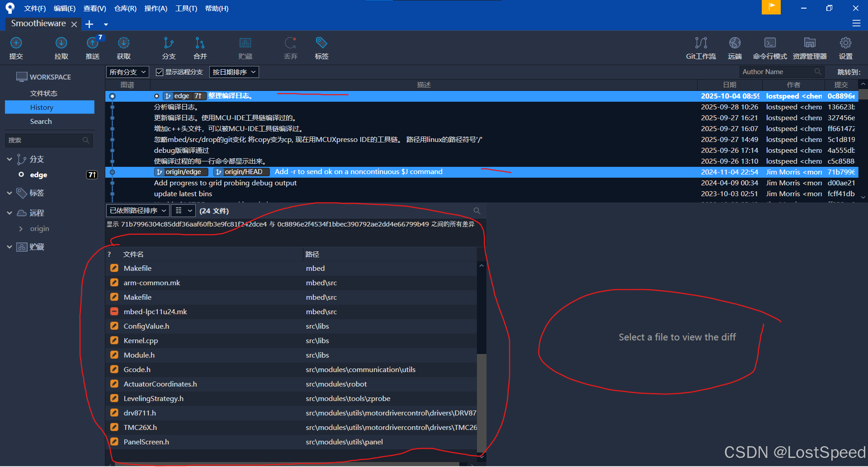Click modified-file icon beside Kernel.cpp
The width and height of the screenshot is (868, 467).
114,340
